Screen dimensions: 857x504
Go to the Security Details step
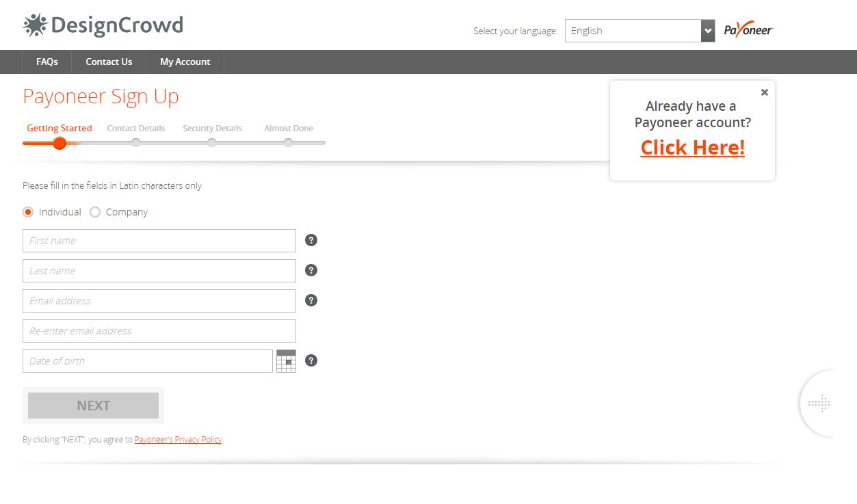212,128
